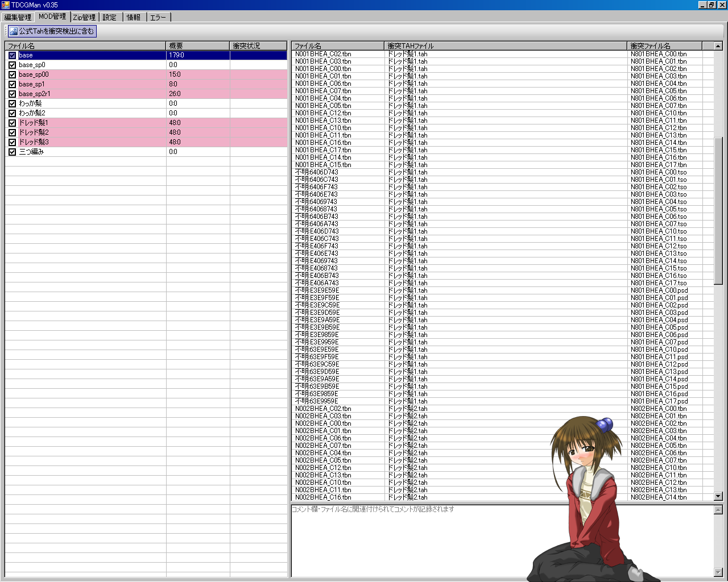Toggle the ドレッド髪1 checkbox

[12, 123]
